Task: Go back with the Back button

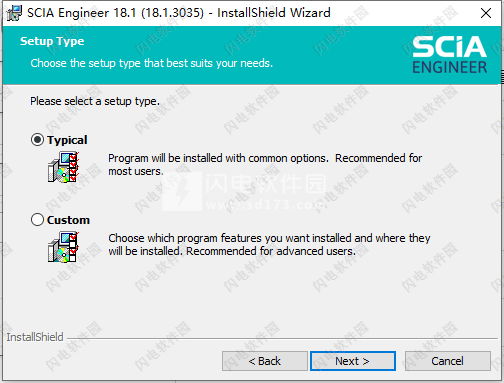Action: click(265, 361)
